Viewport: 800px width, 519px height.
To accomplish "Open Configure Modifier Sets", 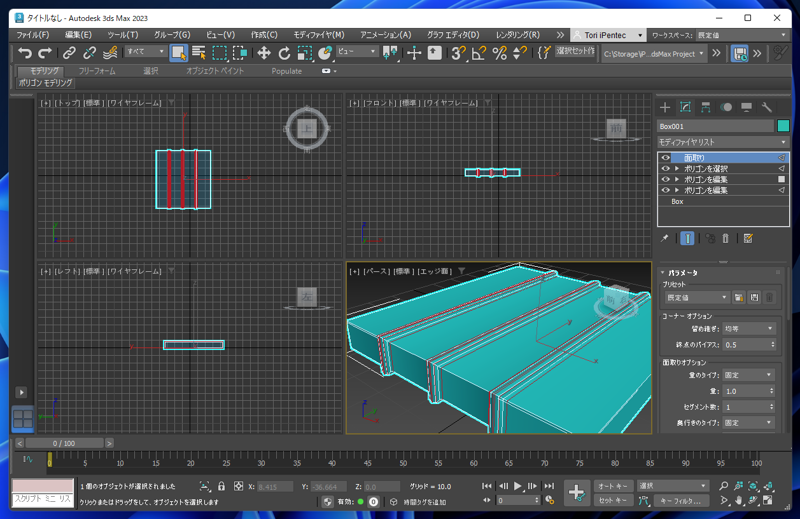I will click(x=748, y=238).
